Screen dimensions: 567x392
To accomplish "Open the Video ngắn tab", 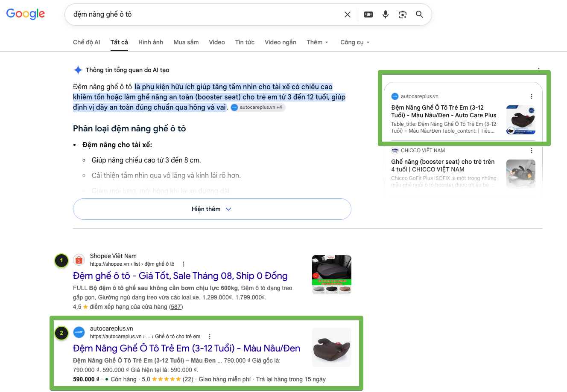I will coord(281,42).
